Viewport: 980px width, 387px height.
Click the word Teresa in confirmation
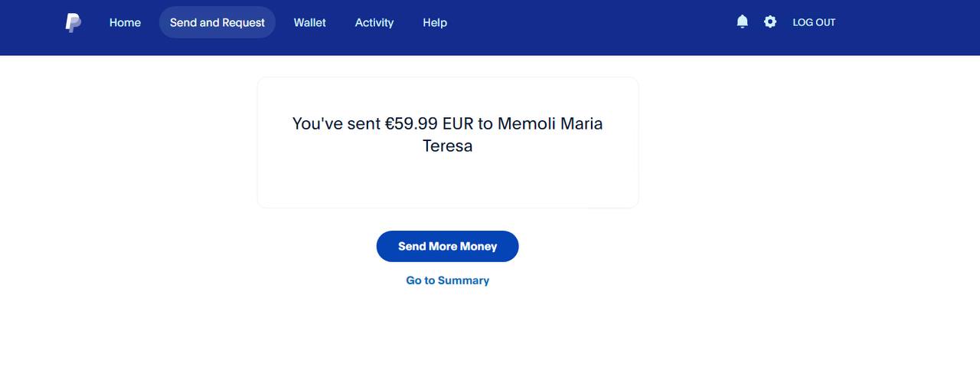click(448, 146)
